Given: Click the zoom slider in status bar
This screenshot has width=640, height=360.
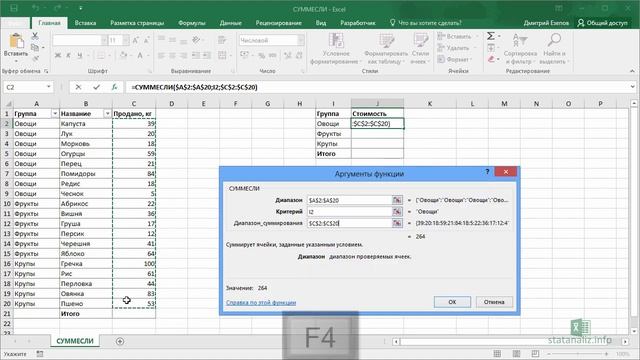Looking at the screenshot, I should tap(578, 354).
